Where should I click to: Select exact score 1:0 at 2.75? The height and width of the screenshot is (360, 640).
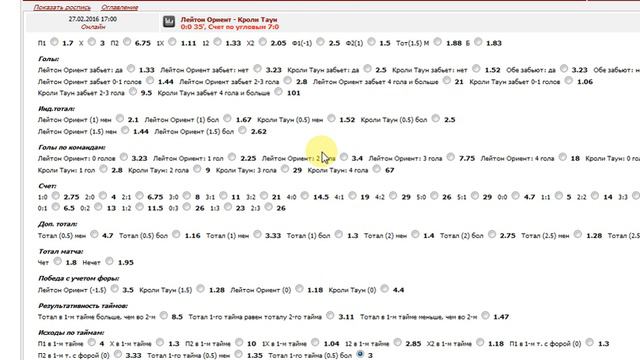point(56,196)
